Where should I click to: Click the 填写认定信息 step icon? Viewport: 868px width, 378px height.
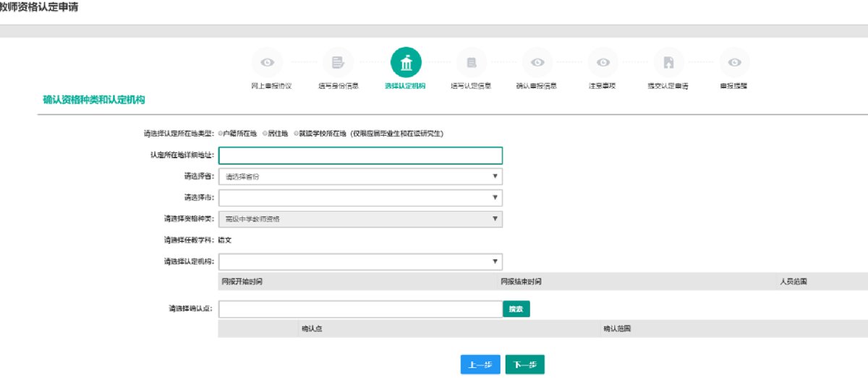click(471, 63)
